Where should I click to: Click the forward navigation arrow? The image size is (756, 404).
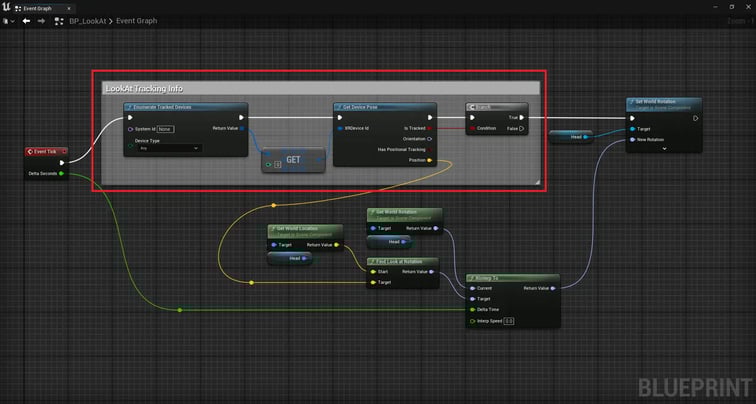(x=41, y=20)
